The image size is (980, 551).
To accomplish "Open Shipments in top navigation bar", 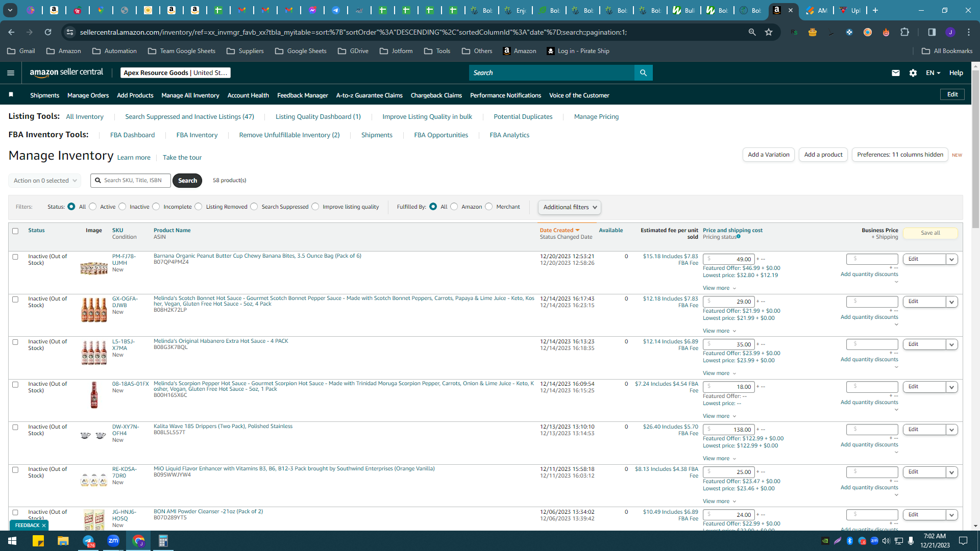I will pyautogui.click(x=45, y=95).
